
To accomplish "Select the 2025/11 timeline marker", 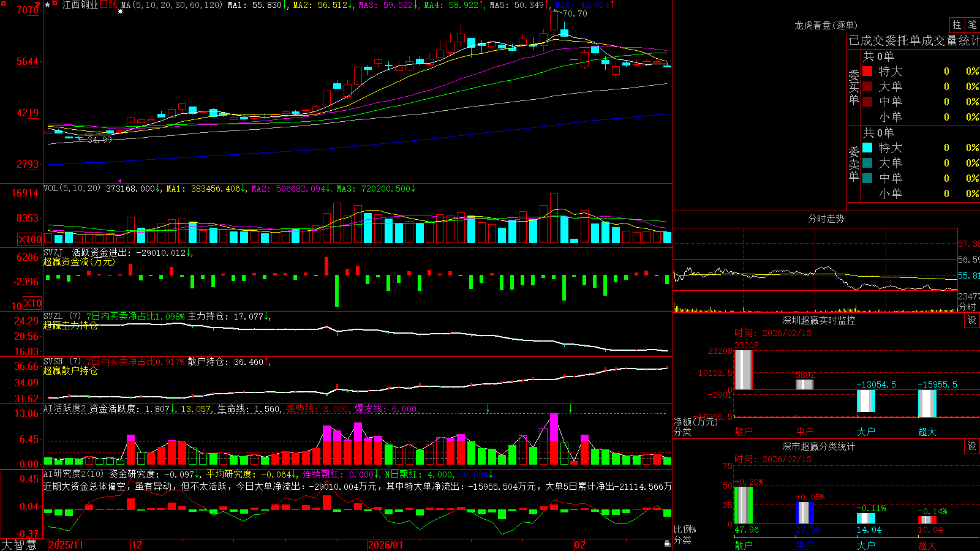I will point(66,545).
